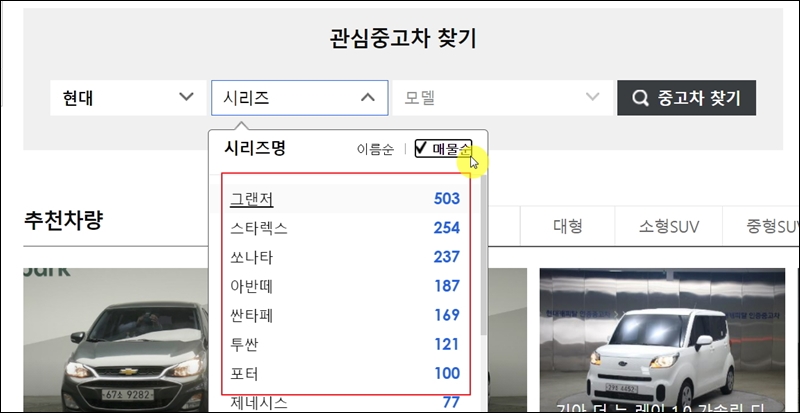Sort series by 매물순
The width and height of the screenshot is (800, 413).
point(443,149)
